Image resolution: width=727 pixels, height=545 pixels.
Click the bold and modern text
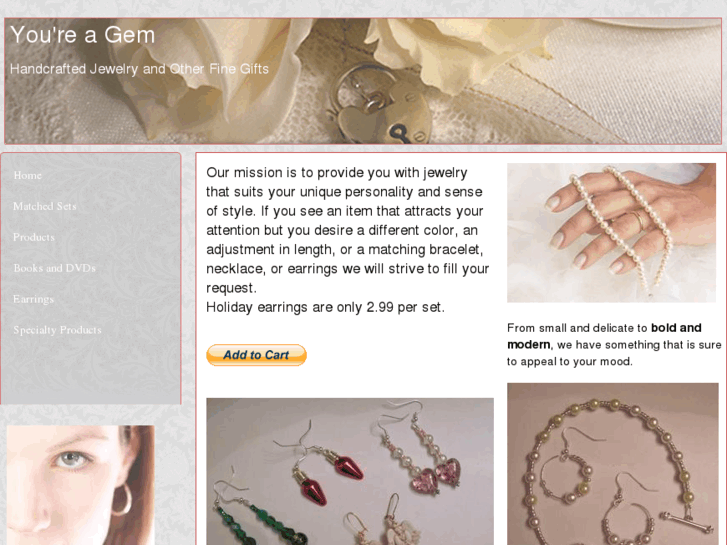604,336
